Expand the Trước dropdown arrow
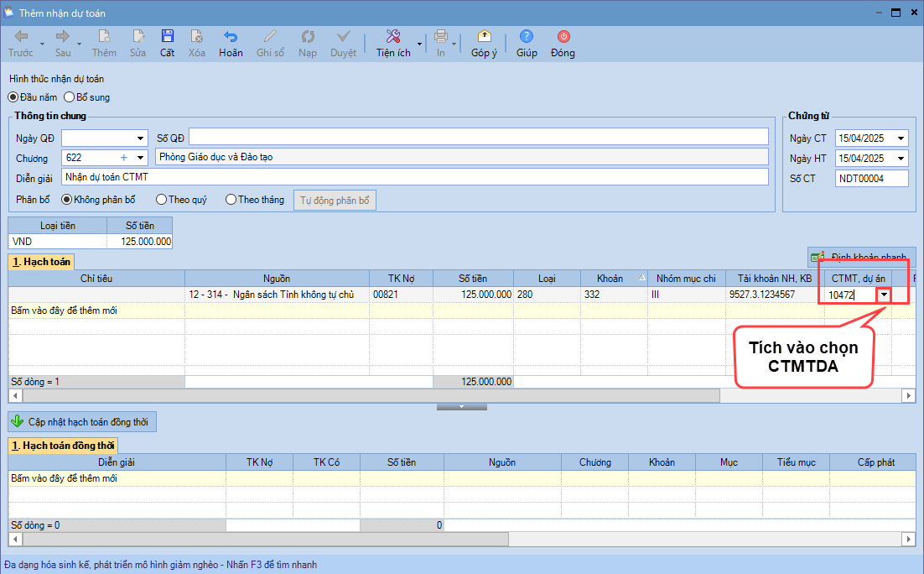This screenshot has width=924, height=574. tap(42, 44)
